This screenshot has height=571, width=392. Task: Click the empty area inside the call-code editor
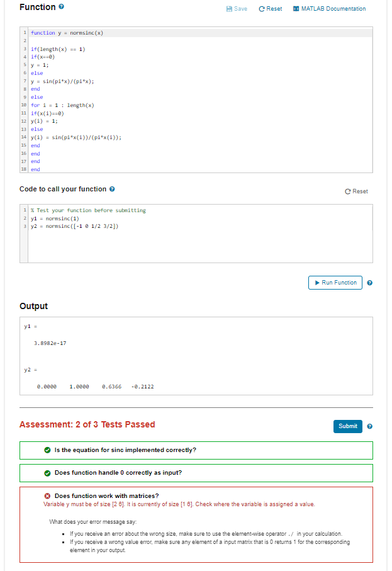click(200, 246)
